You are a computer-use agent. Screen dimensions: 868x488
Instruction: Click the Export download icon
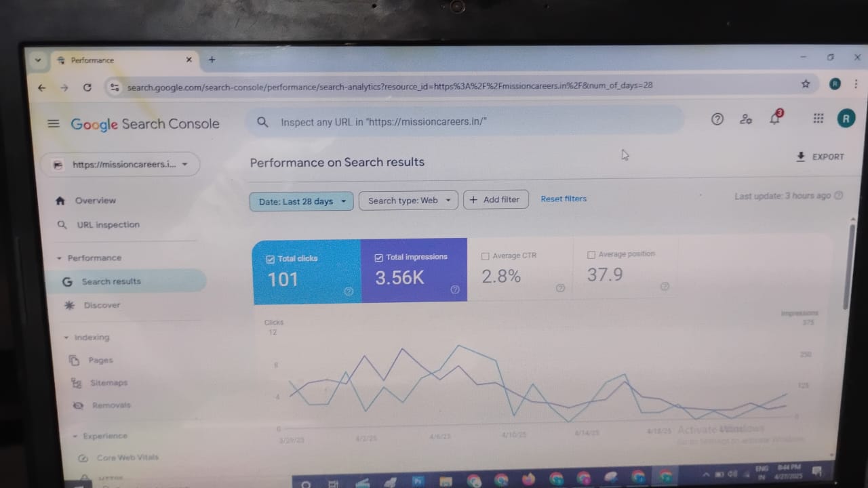pos(800,157)
